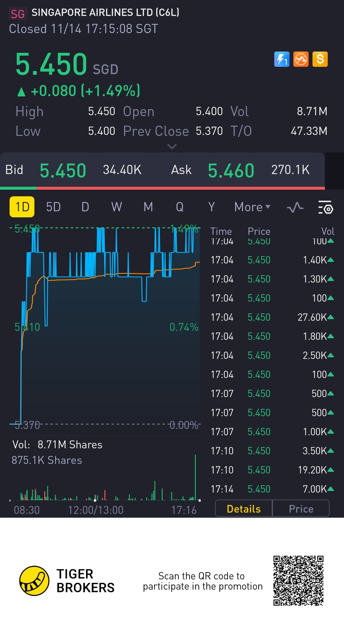
Task: Select the 1D chart tab
Action: click(x=22, y=207)
